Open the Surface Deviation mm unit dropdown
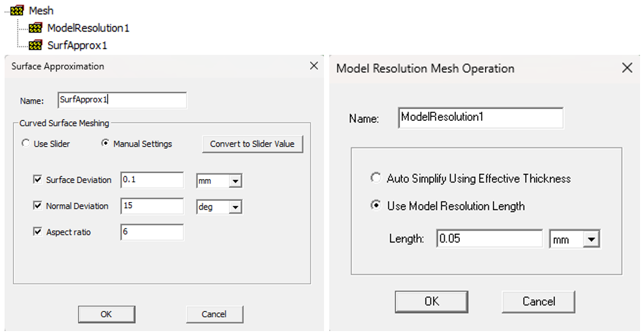 (x=235, y=180)
